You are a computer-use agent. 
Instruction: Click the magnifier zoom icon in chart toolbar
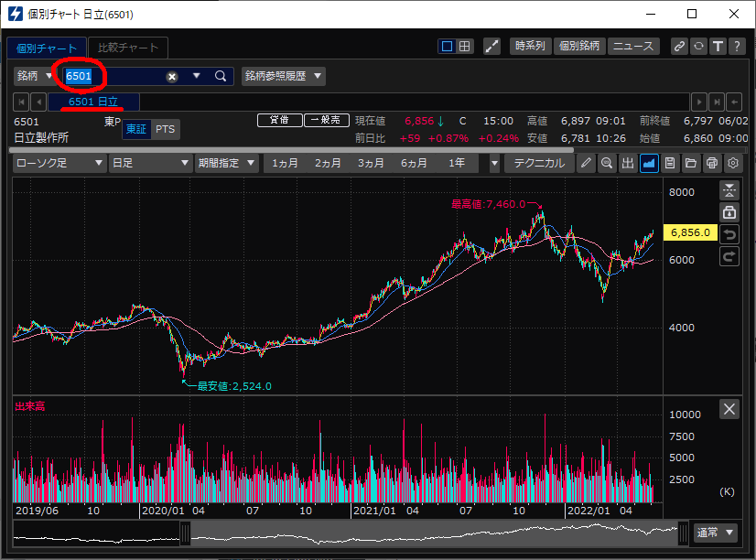click(x=607, y=164)
